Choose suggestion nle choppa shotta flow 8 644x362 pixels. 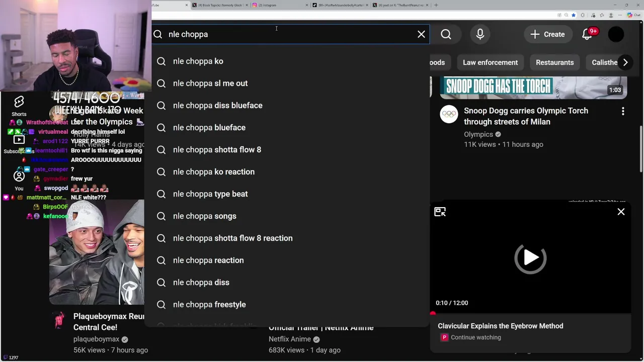tap(287, 150)
